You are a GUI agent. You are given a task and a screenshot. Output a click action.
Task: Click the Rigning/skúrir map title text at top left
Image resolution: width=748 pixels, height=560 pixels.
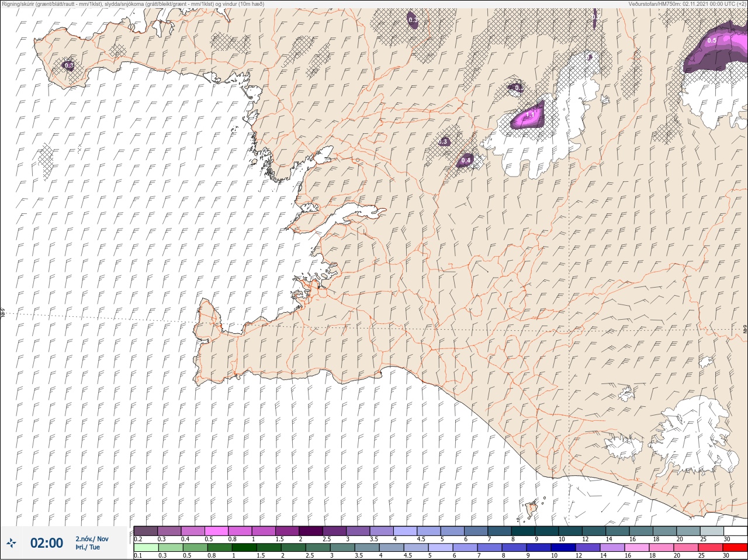pos(133,4)
